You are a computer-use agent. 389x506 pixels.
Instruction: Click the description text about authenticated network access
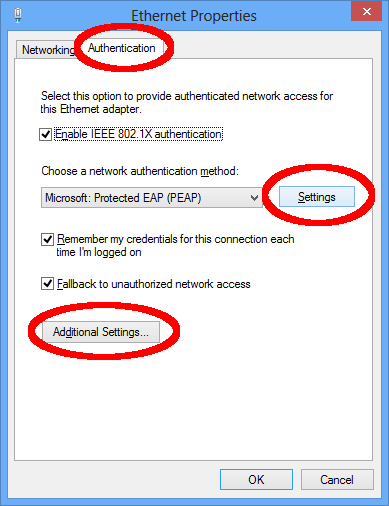pyautogui.click(x=187, y=102)
